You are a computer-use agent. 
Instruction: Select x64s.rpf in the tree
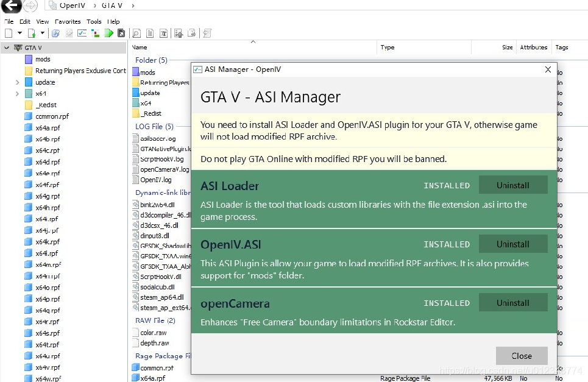pos(43,333)
